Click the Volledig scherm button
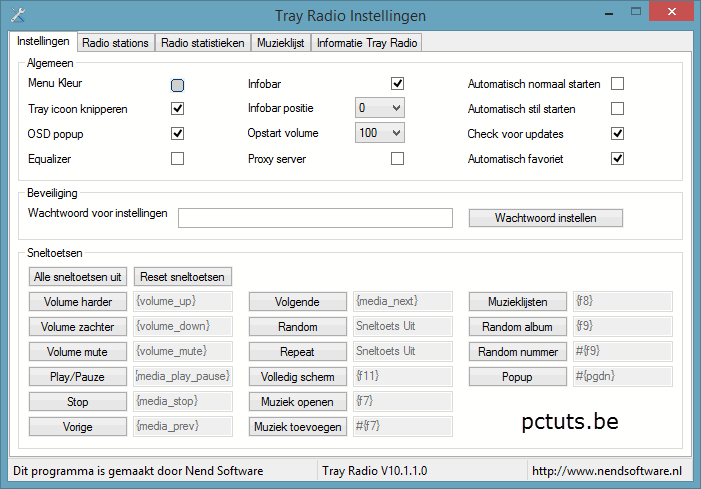This screenshot has height=489, width=701. (x=298, y=377)
